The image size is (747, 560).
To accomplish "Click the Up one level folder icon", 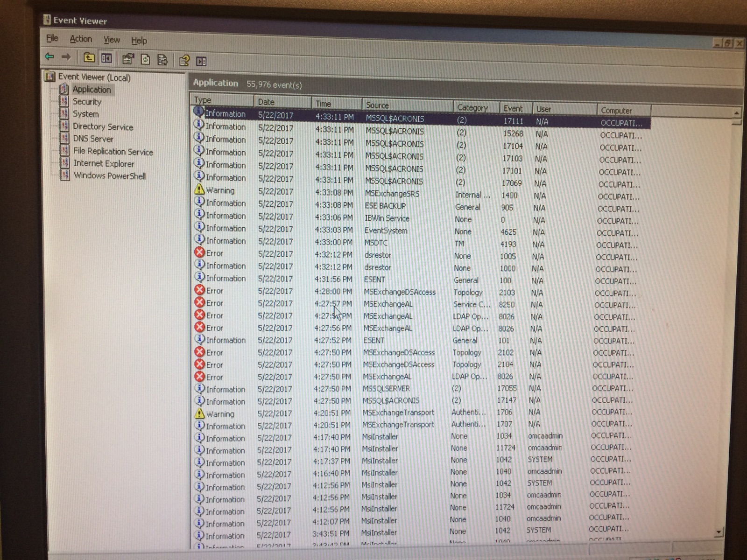I will tap(89, 58).
